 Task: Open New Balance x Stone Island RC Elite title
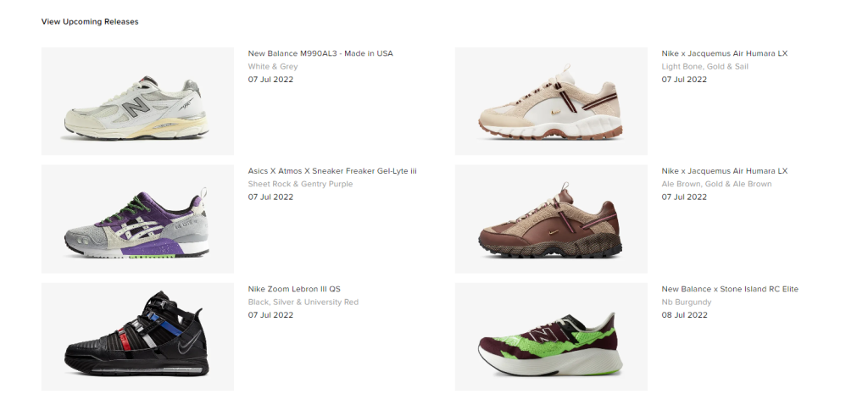pyautogui.click(x=730, y=289)
